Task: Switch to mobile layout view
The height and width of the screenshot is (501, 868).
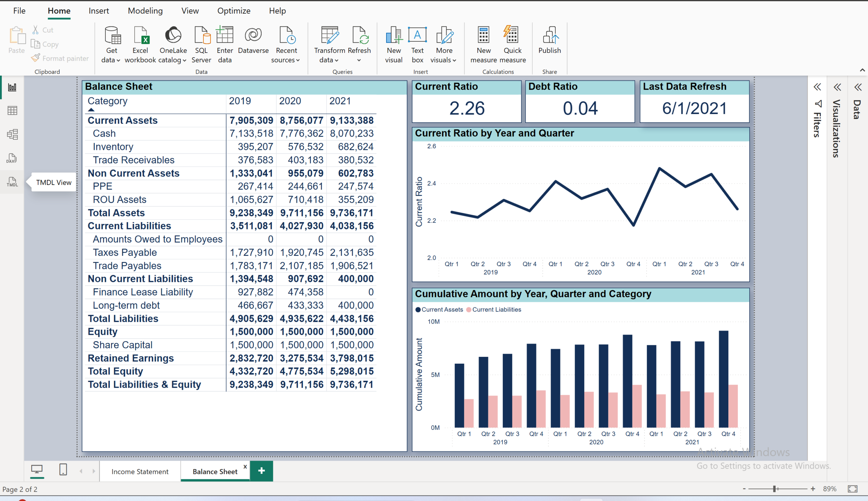Action: point(63,470)
